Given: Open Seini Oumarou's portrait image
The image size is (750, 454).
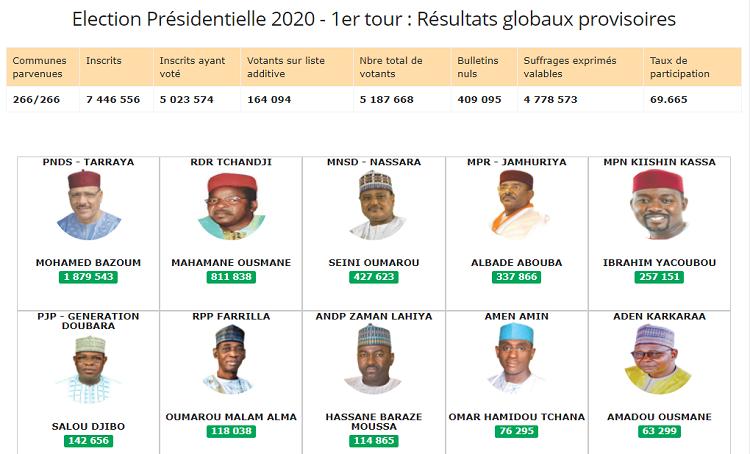Looking at the screenshot, I should pyautogui.click(x=377, y=205).
